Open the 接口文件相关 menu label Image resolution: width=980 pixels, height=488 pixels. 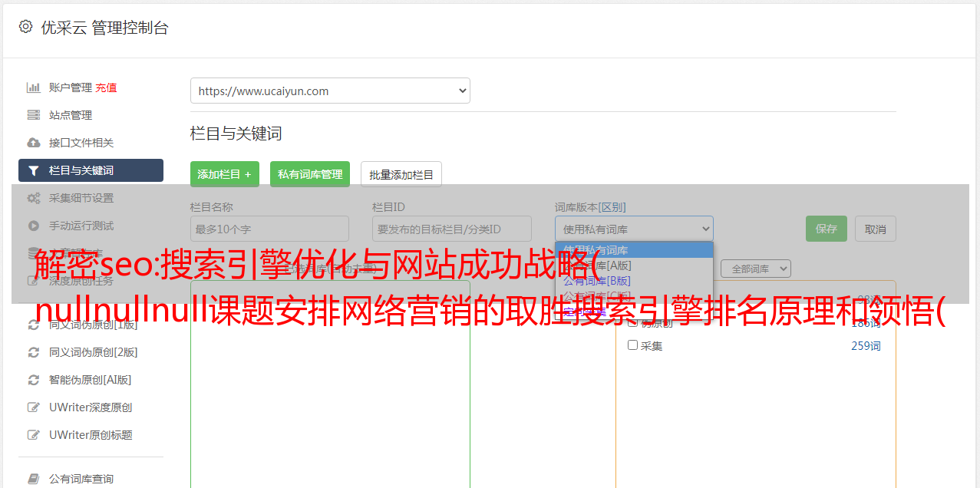pos(81,143)
